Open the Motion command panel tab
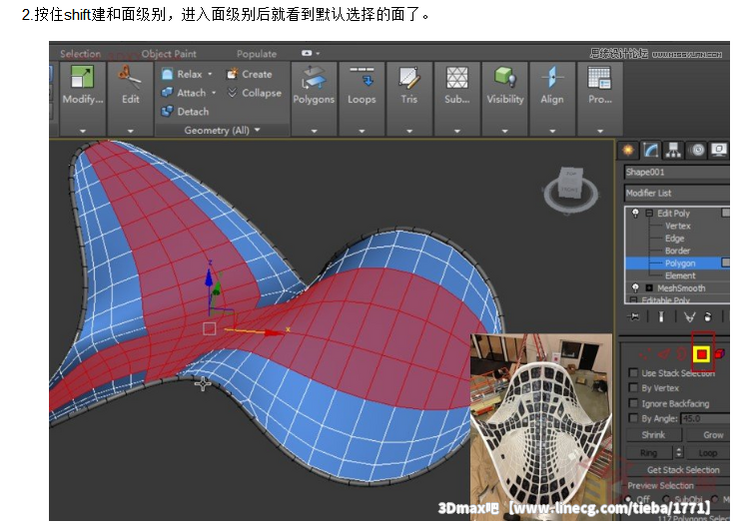 tap(698, 150)
